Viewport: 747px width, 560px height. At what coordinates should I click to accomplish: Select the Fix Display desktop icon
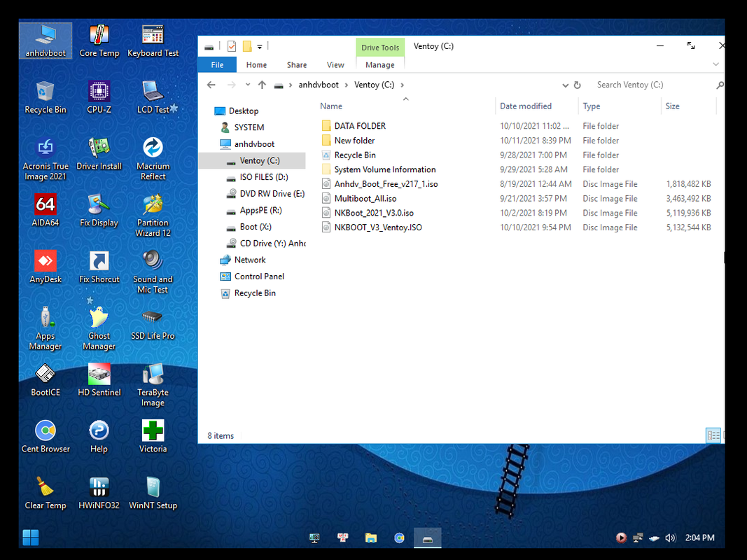pyautogui.click(x=99, y=210)
